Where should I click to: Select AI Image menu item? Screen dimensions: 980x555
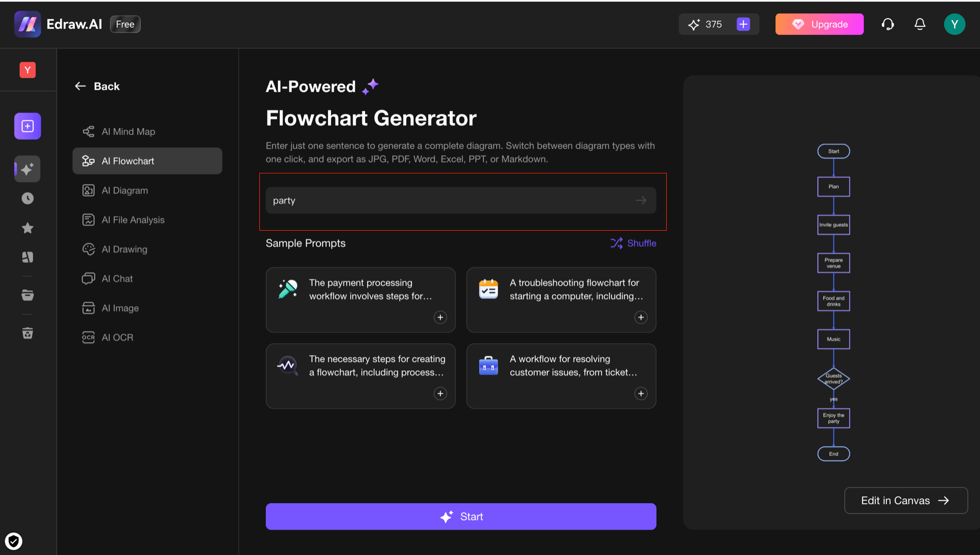coord(148,308)
